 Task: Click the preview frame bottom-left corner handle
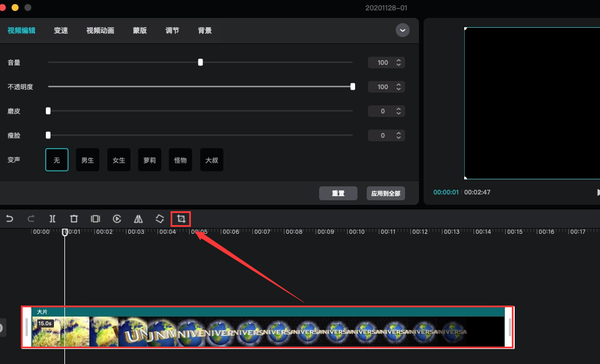pyautogui.click(x=465, y=178)
